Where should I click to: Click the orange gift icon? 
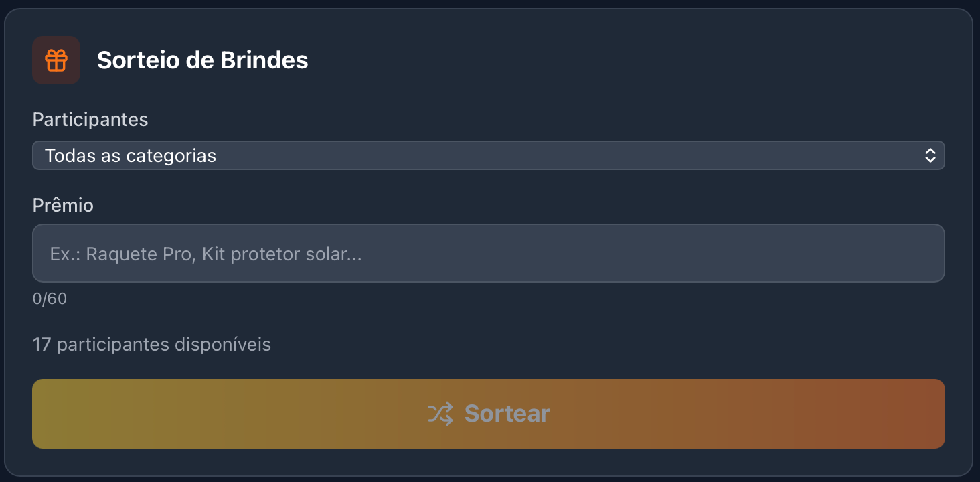point(56,60)
